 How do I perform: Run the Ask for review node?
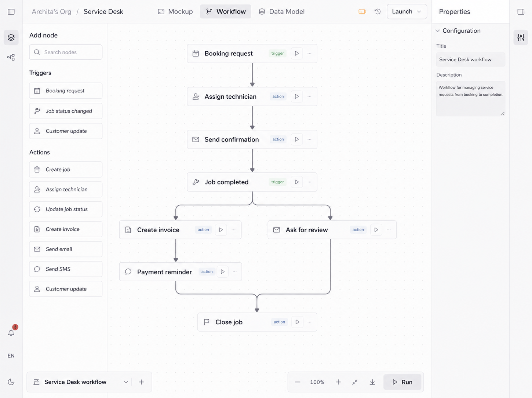376,230
